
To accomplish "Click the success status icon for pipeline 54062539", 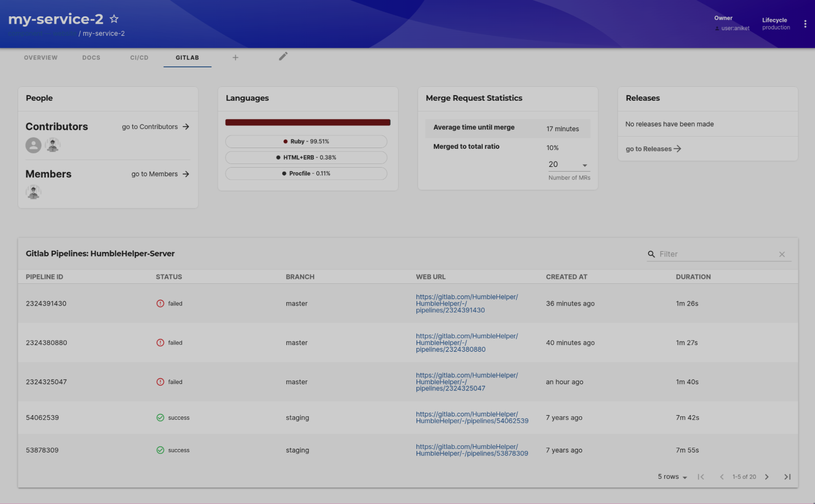I will (160, 418).
